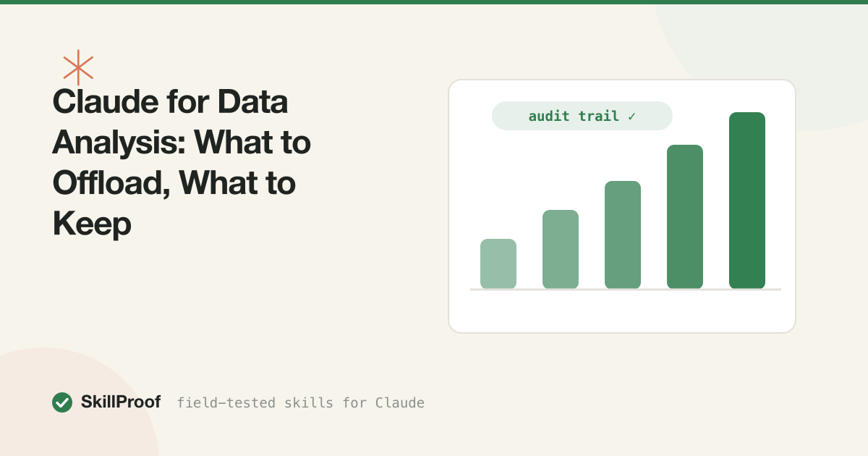Click the peach circle behind SkillProof logo
Image resolution: width=868 pixels, height=456 pixels.
point(43,427)
